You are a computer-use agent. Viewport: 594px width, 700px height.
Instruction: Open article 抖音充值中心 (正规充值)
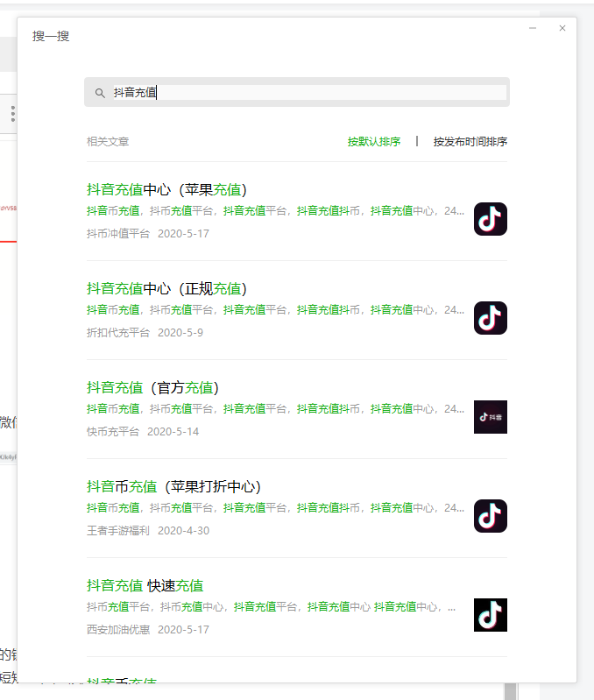(167, 289)
